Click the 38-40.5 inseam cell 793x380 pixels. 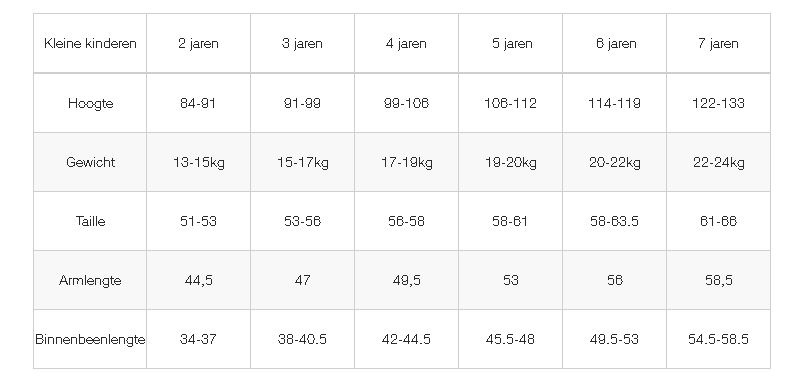click(x=302, y=339)
